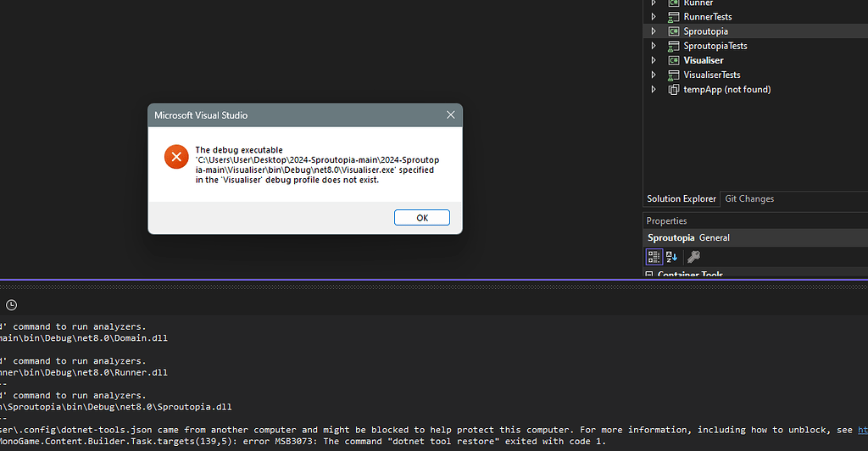Screen dimensions: 868x451
Task: Open the Sproutopia General properties object dropdown
Action: coord(754,238)
